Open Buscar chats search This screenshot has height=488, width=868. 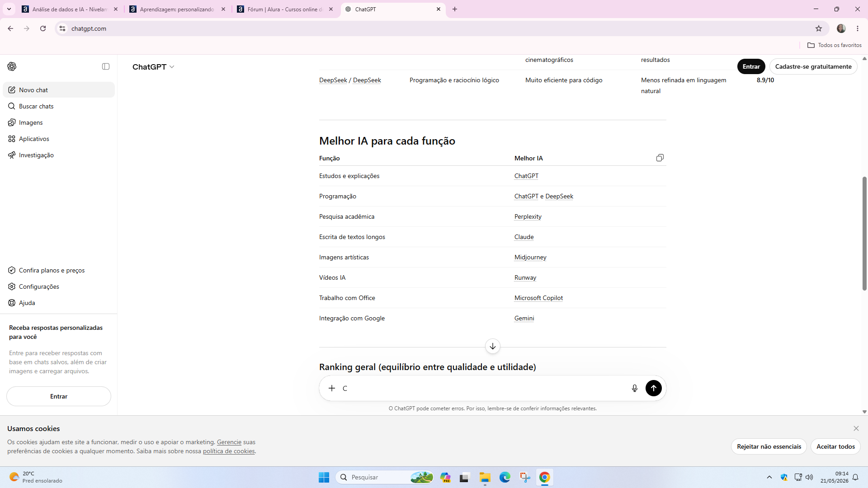[x=59, y=106]
